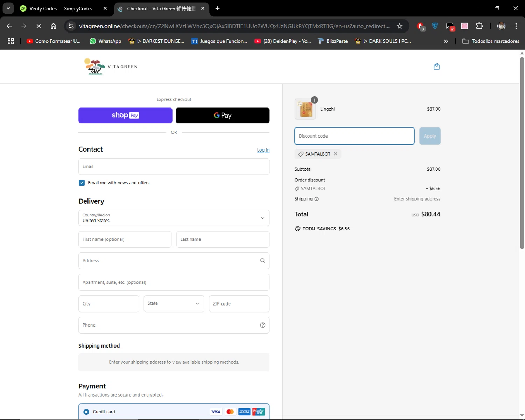Click the red extension icon with badge 3
The image size is (525, 420).
pyautogui.click(x=421, y=26)
